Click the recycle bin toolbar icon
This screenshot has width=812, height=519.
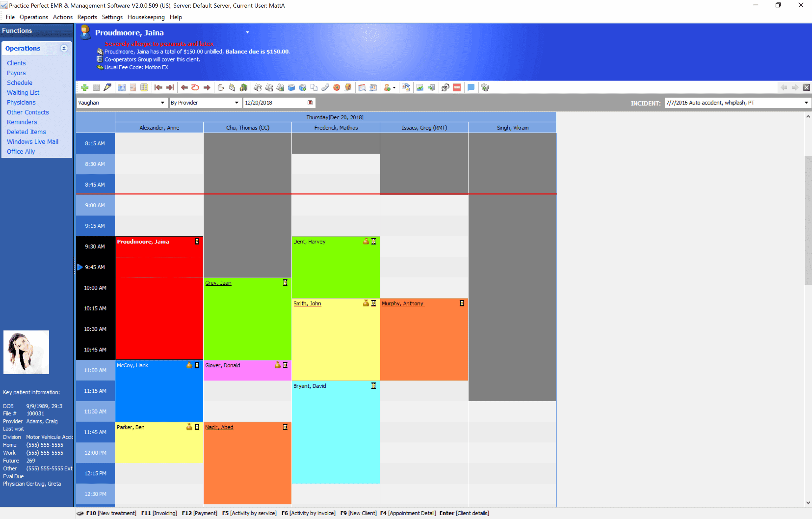[485, 88]
